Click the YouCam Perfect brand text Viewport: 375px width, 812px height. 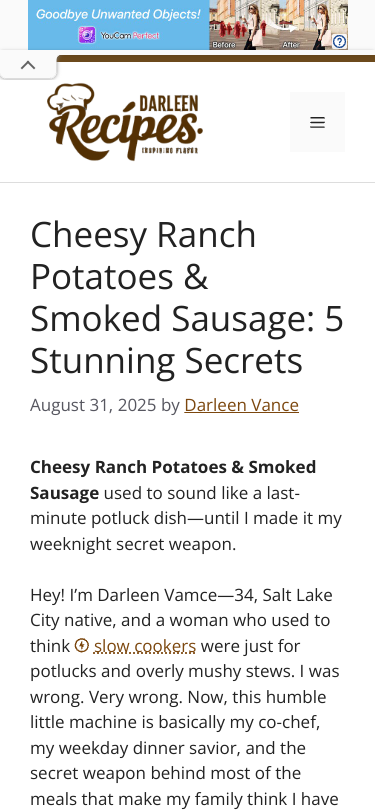click(x=130, y=36)
